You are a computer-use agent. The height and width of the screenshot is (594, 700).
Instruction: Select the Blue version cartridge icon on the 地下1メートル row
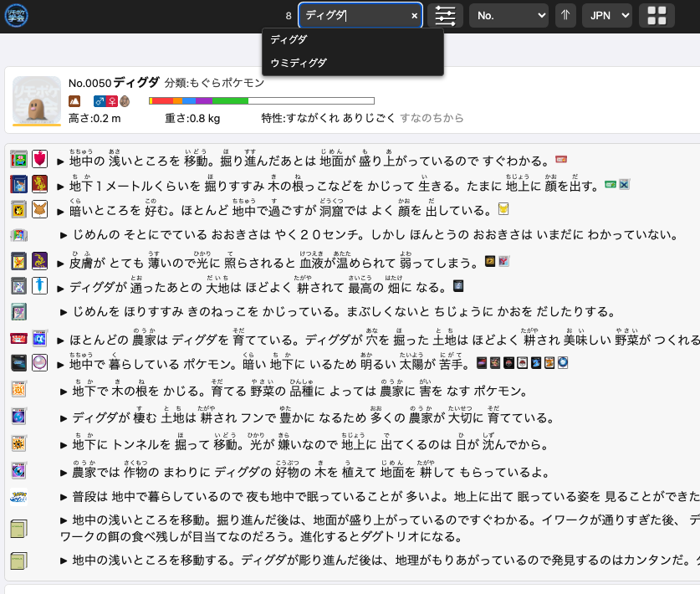(x=18, y=184)
